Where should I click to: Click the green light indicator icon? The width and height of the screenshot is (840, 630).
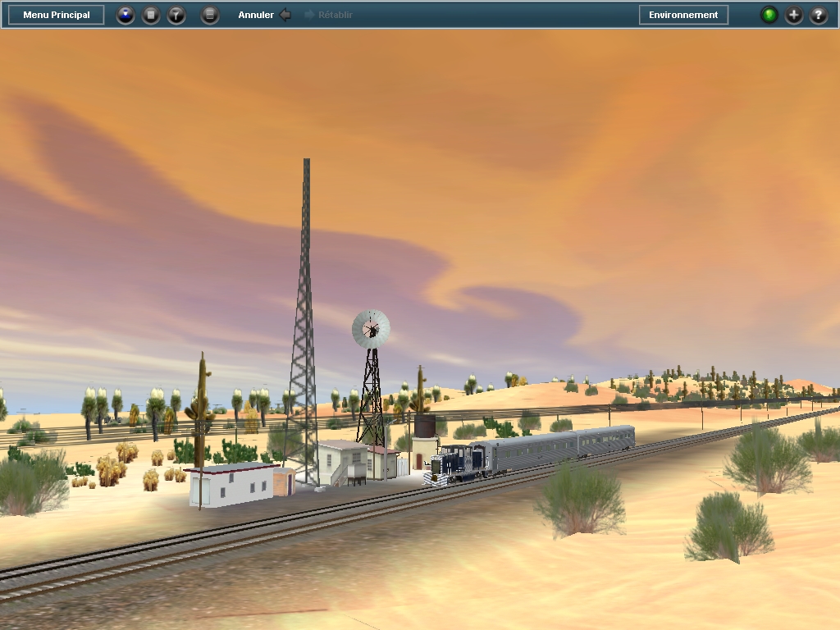coord(769,15)
